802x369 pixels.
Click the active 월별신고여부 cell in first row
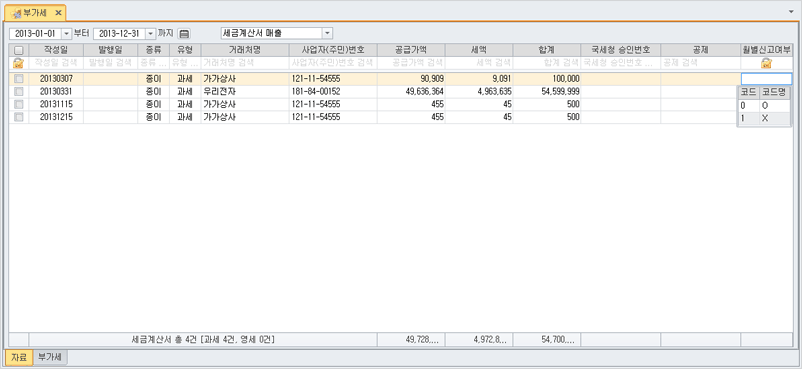[x=766, y=79]
